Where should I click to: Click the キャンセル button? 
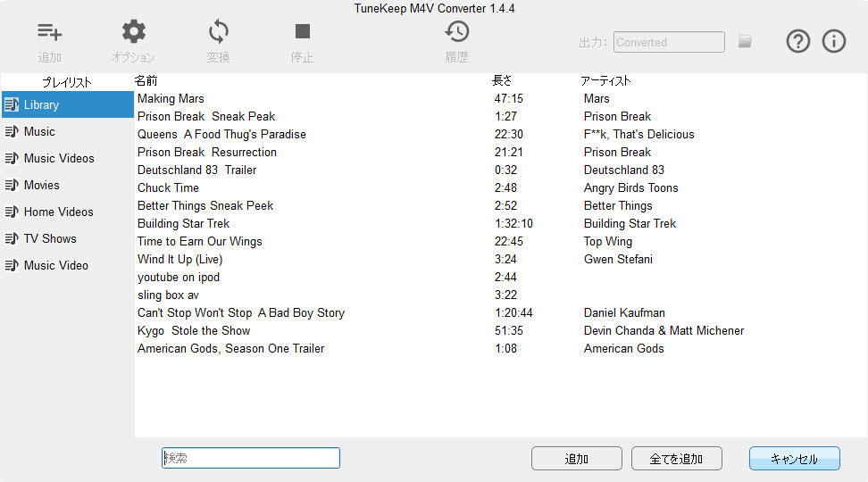pyautogui.click(x=795, y=459)
